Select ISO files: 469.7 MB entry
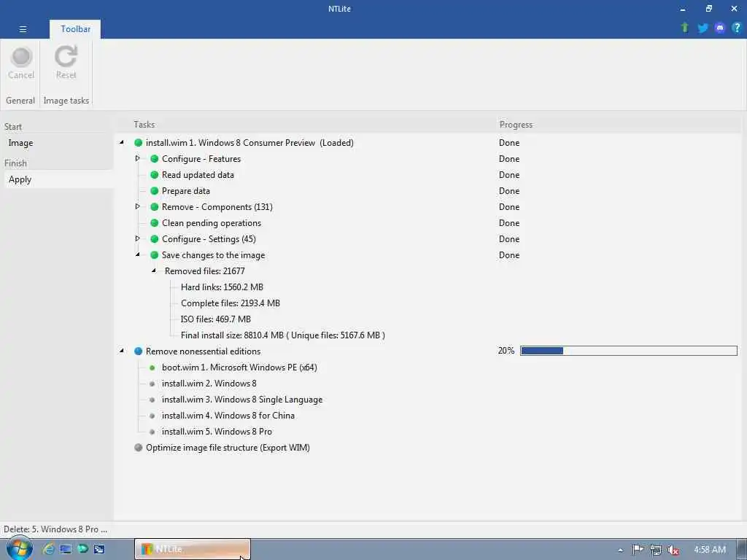Image resolution: width=747 pixels, height=560 pixels. tap(216, 319)
